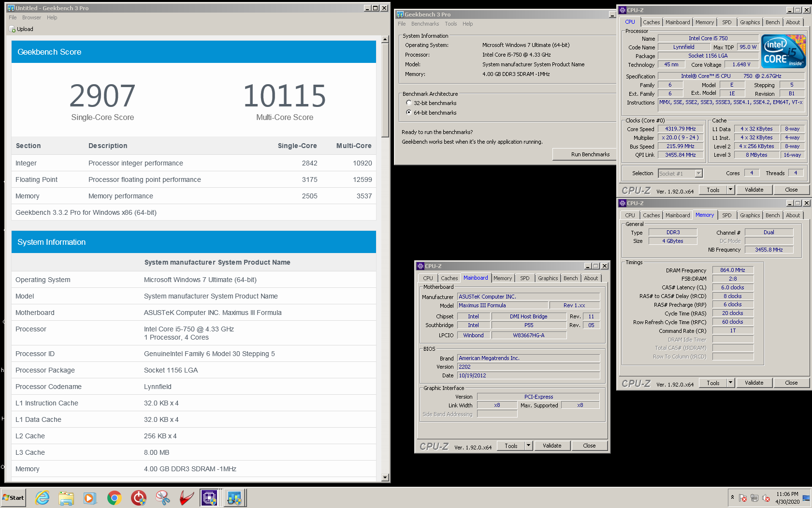This screenshot has height=508, width=812.
Task: Click the Action Center flag tray icon
Action: click(743, 498)
